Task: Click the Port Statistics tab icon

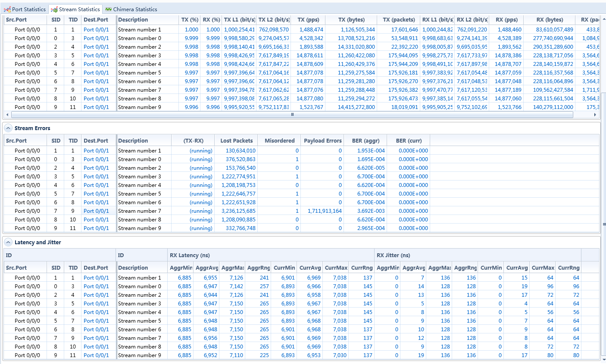Action: [7, 9]
